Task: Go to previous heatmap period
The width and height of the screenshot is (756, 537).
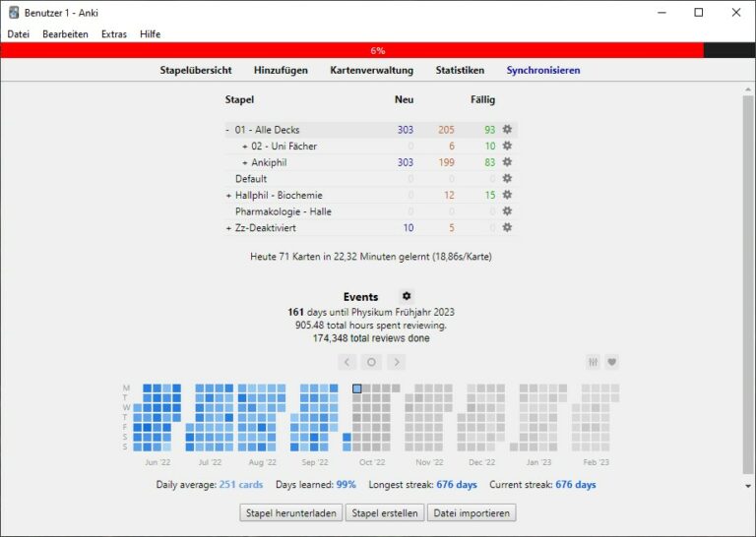Action: [346, 362]
